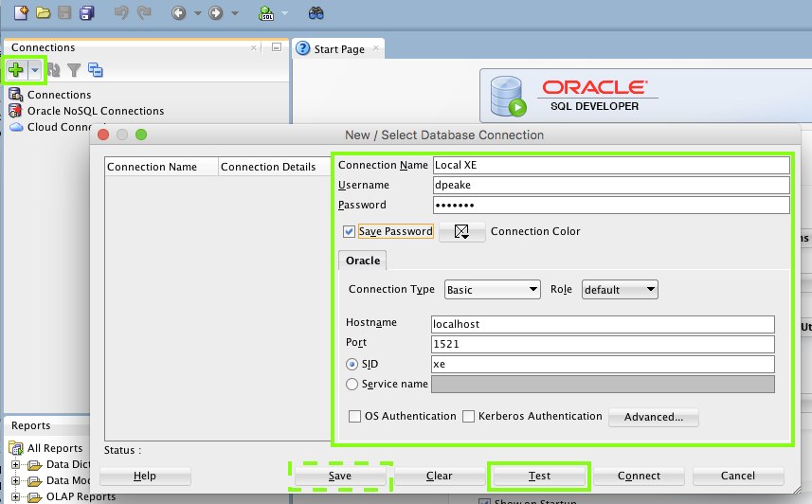Click the Filter funnel icon in Connections
Image resolution: width=812 pixels, height=504 pixels.
[74, 70]
